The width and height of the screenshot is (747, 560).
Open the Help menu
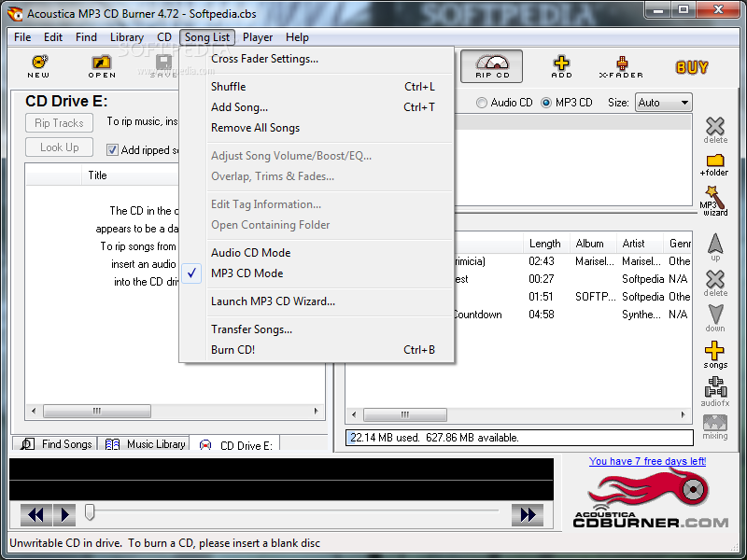coord(297,37)
